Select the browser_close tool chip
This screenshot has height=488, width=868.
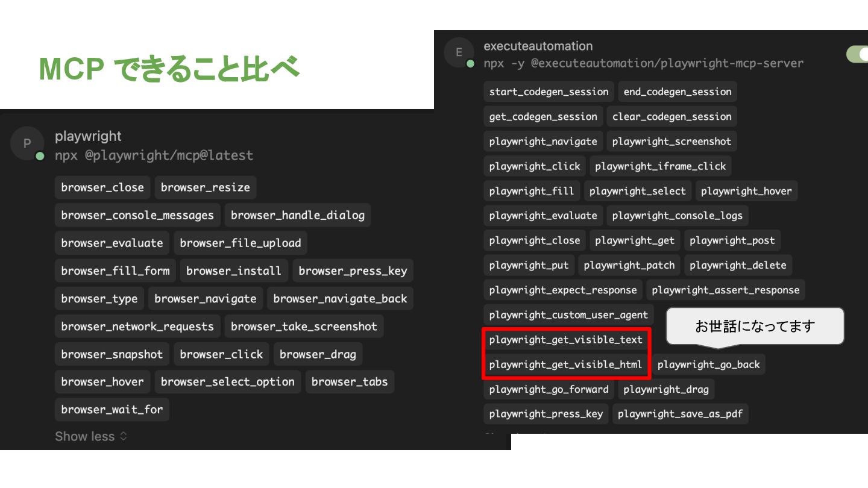pyautogui.click(x=102, y=187)
